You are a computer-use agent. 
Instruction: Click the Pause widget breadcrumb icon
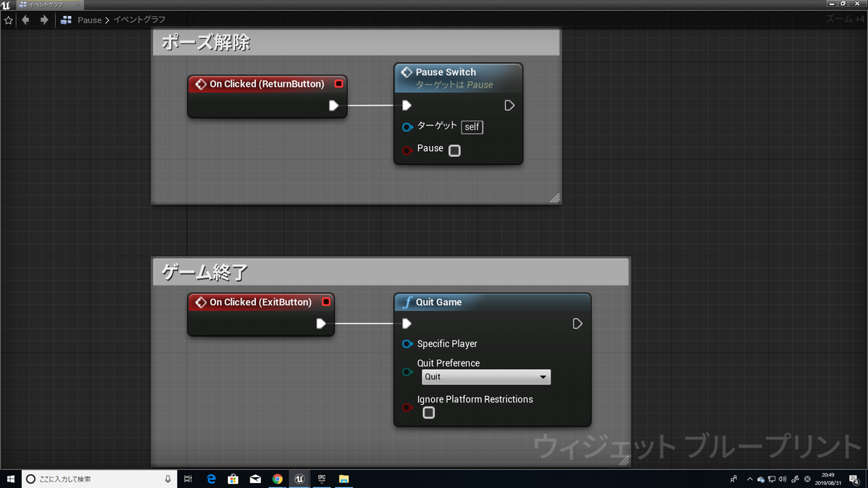[x=65, y=20]
